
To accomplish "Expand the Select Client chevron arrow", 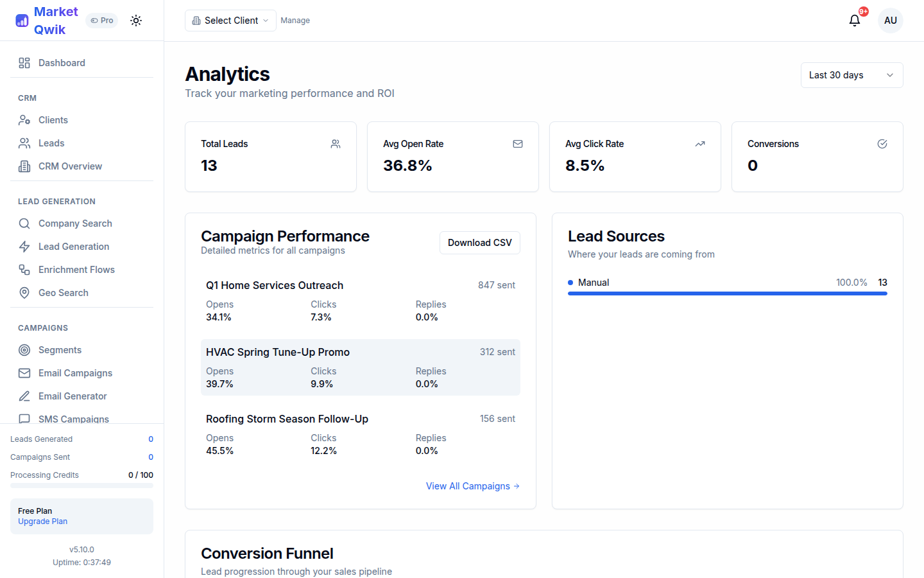I will [266, 20].
